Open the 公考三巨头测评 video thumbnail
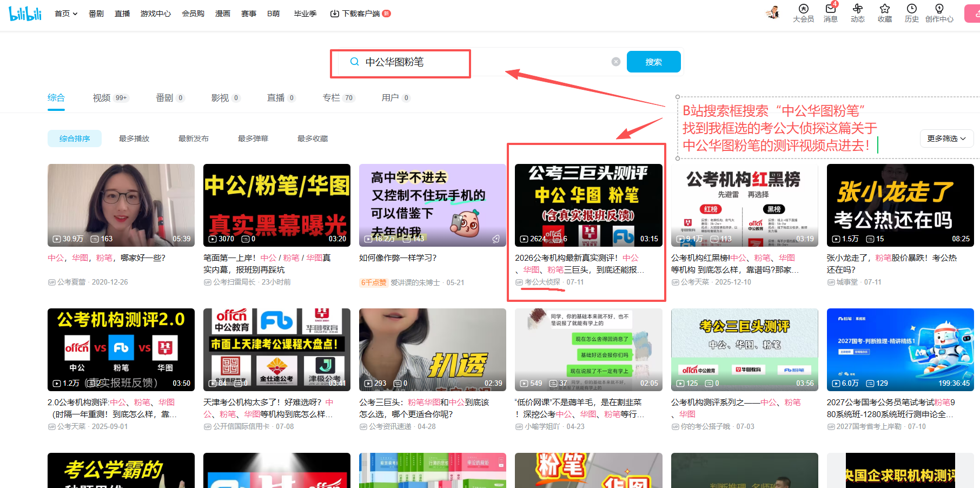Viewport: 980px width, 488px height. tap(588, 205)
